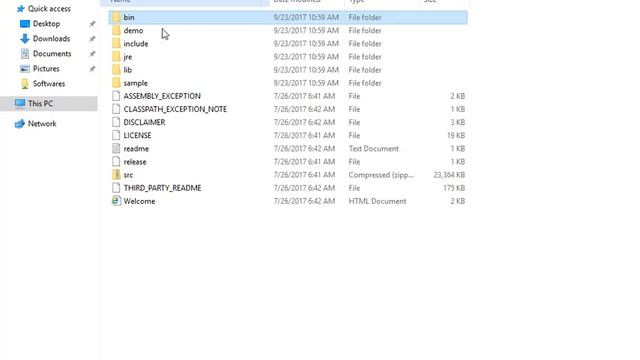Select the include folder icon
The width and height of the screenshot is (640, 360).
116,43
